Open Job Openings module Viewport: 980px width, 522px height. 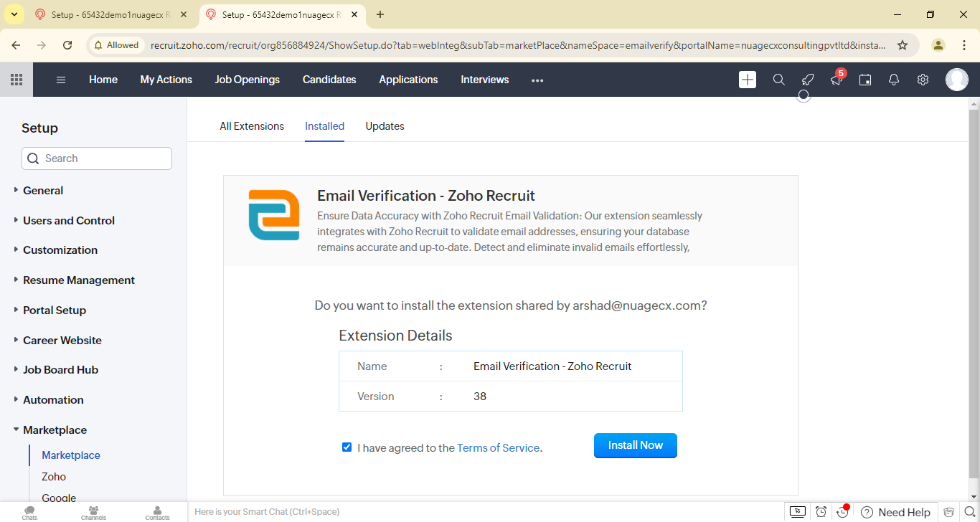(x=248, y=80)
